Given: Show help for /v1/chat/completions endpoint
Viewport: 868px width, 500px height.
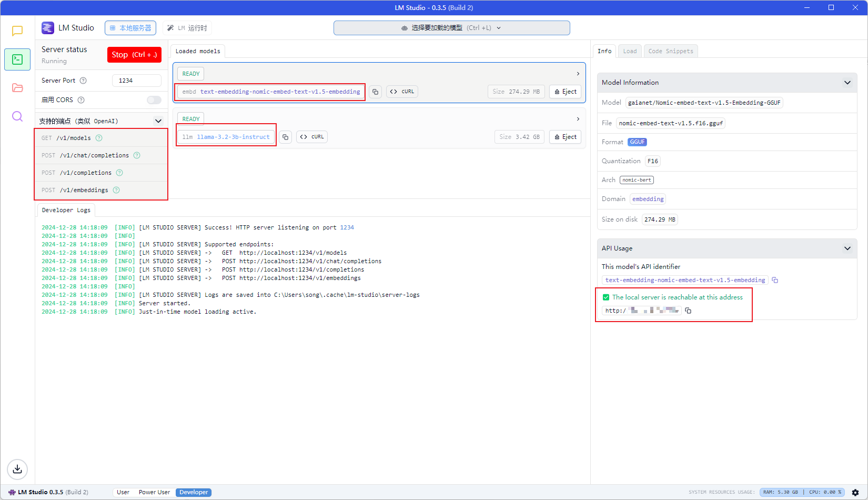Looking at the screenshot, I should [x=137, y=155].
